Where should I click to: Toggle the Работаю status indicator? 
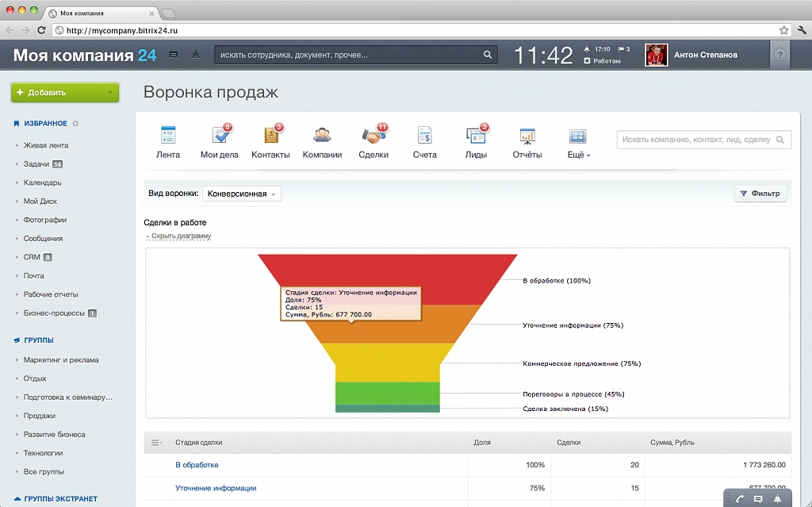tap(604, 59)
